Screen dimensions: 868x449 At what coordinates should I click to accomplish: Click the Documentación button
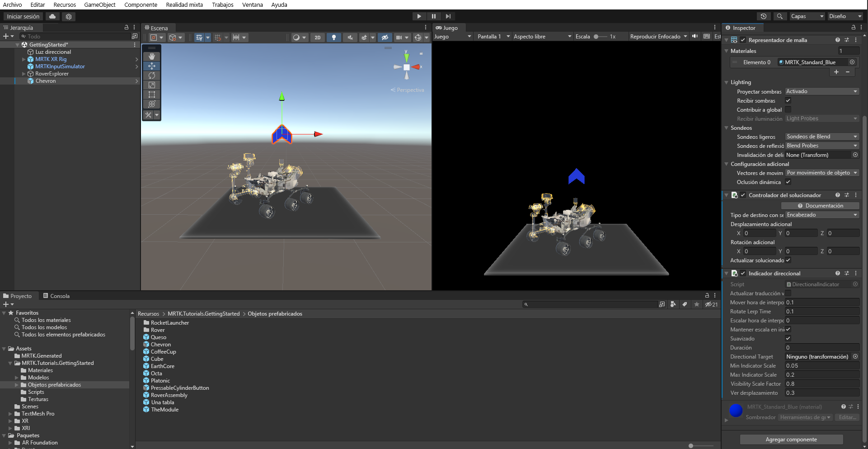(x=820, y=206)
